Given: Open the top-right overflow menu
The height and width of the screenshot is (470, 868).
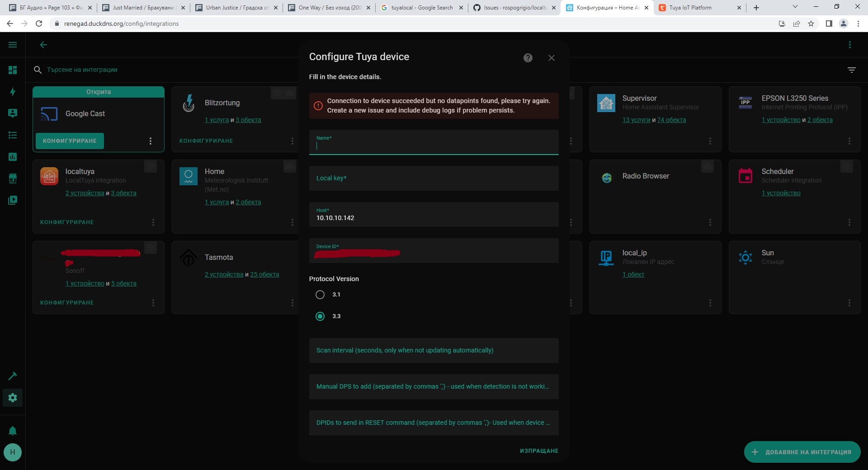Looking at the screenshot, I should point(849,45).
